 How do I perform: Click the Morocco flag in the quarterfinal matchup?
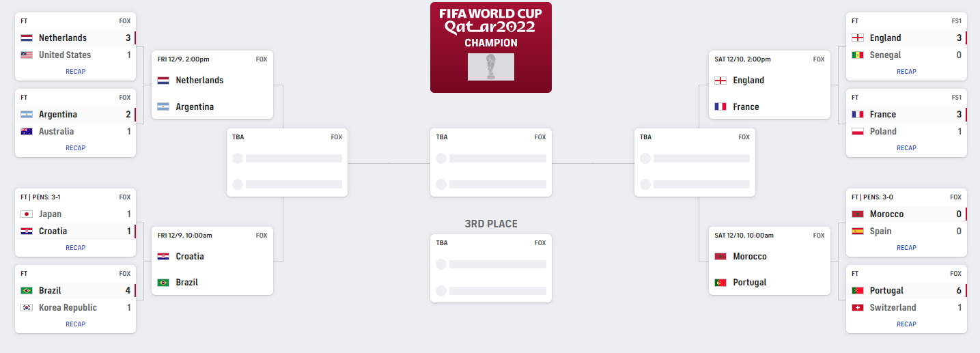coord(720,257)
